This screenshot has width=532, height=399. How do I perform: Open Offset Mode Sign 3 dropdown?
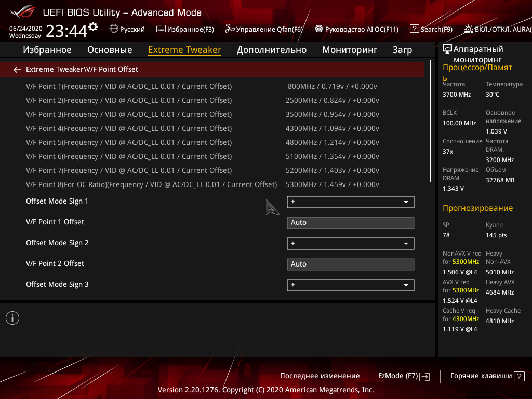click(351, 285)
